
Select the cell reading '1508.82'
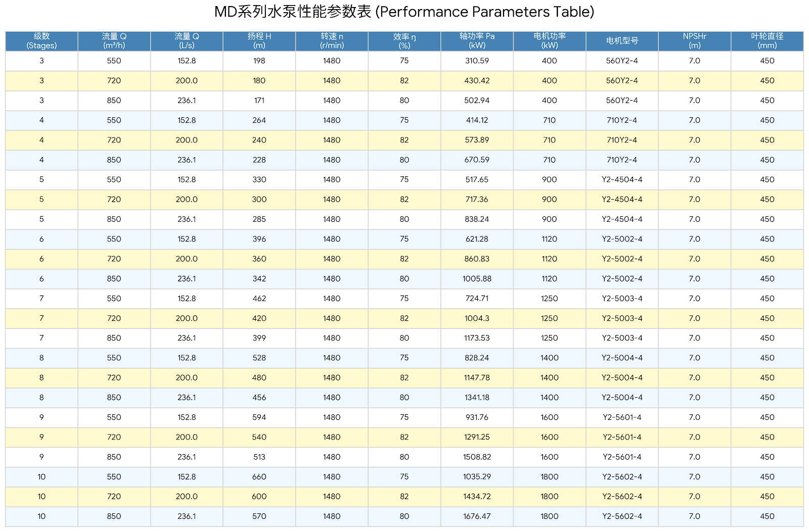pyautogui.click(x=477, y=457)
